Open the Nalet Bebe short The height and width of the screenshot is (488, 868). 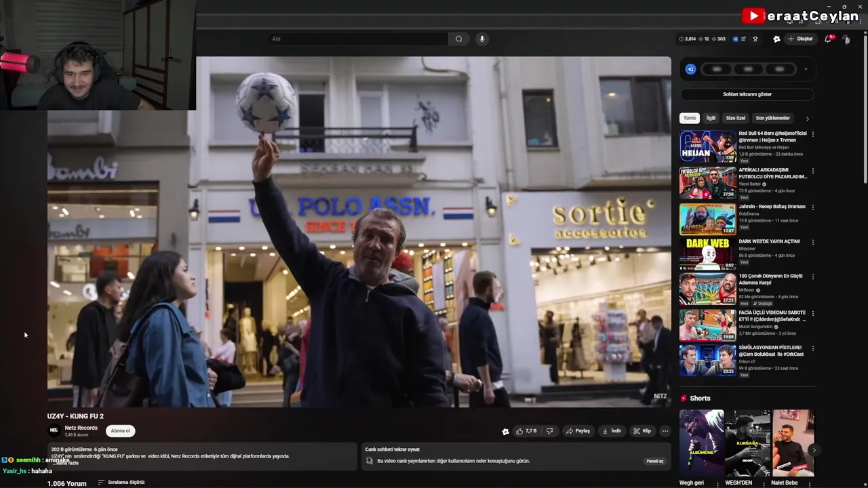tap(793, 443)
